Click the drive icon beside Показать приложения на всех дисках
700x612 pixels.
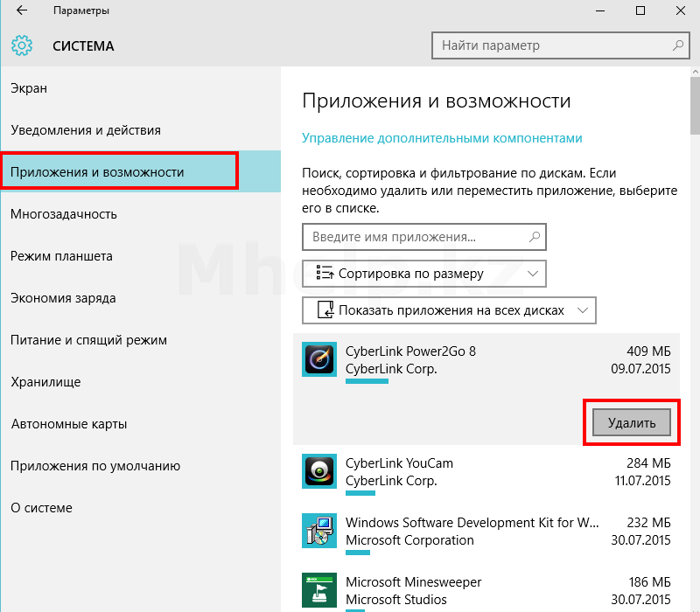coord(325,310)
